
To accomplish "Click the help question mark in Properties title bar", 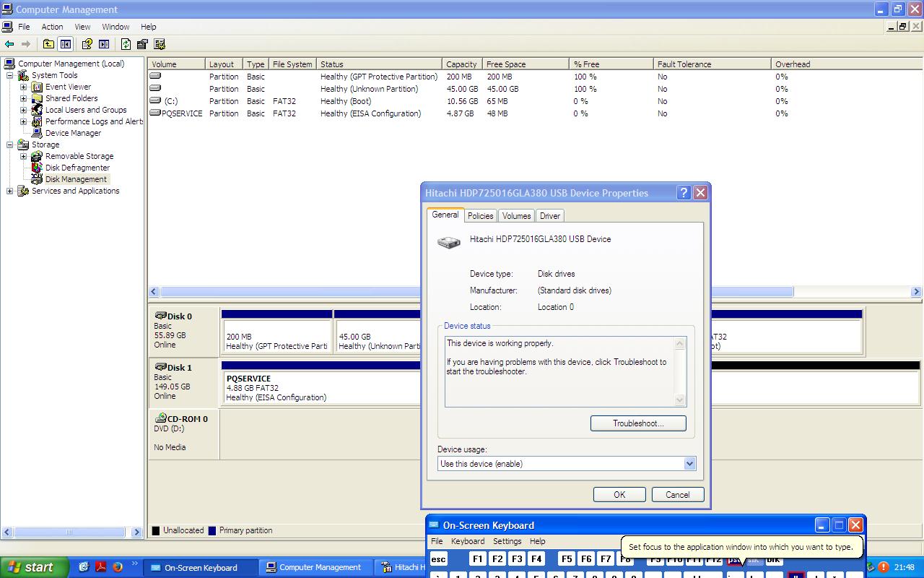I will pyautogui.click(x=684, y=193).
